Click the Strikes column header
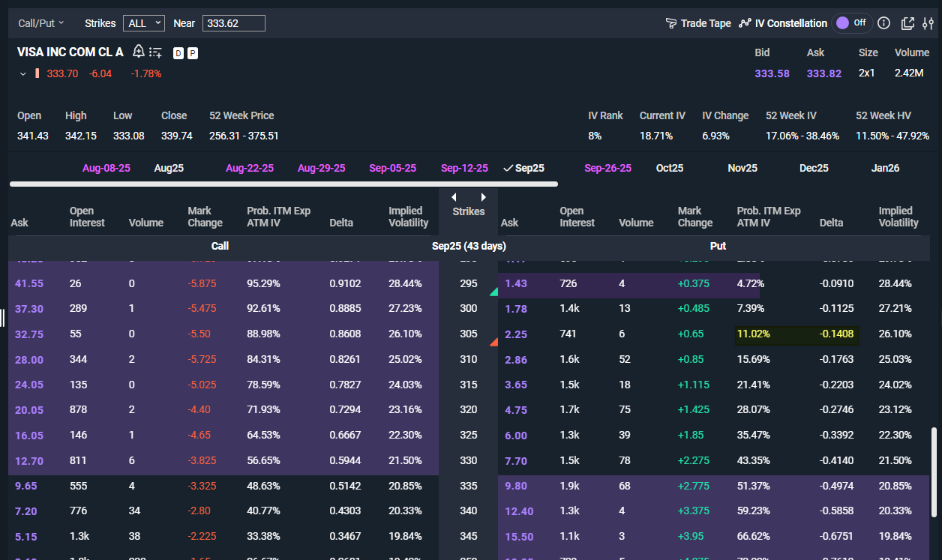This screenshot has width=942, height=560. [469, 211]
